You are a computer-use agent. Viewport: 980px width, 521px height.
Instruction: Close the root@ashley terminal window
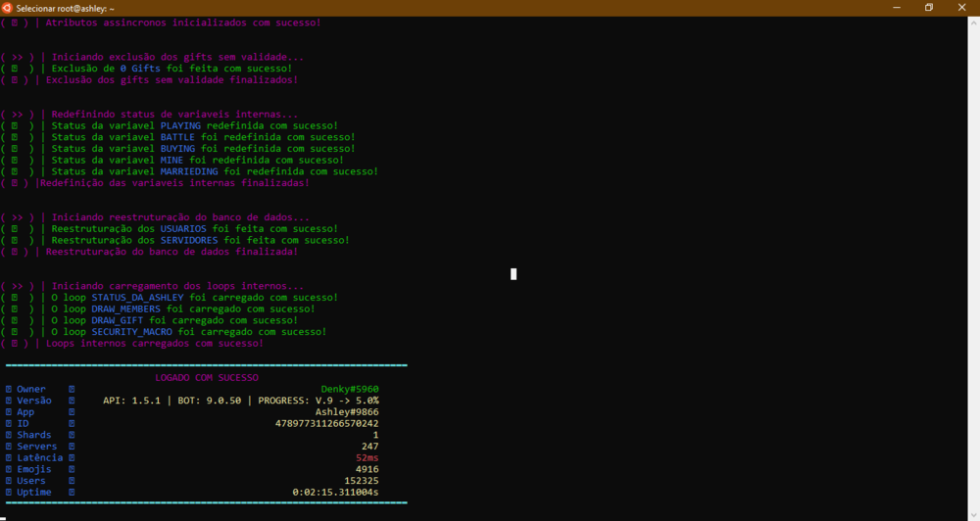(961, 8)
